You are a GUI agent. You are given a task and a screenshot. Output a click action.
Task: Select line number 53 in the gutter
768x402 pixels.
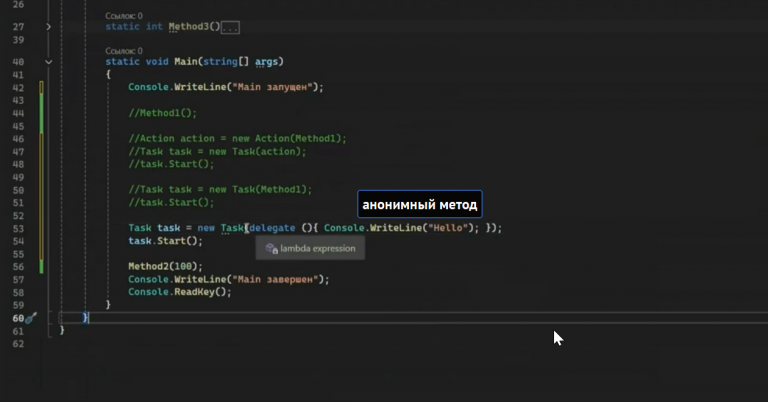click(18, 229)
